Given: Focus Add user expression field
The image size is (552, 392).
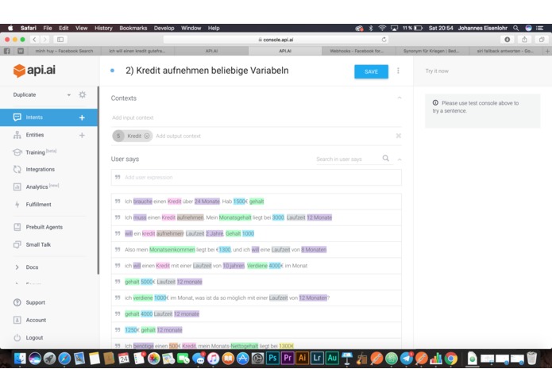Looking at the screenshot, I should click(x=256, y=178).
